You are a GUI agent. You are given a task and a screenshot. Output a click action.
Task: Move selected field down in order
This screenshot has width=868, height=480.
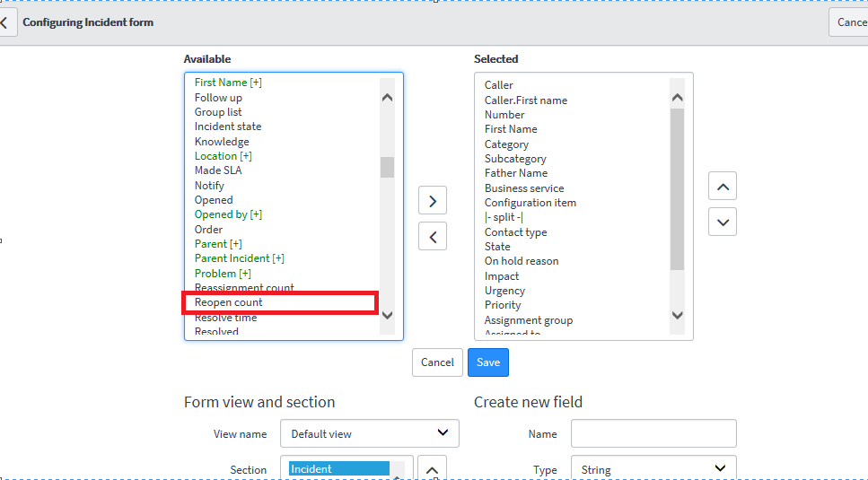(x=723, y=222)
